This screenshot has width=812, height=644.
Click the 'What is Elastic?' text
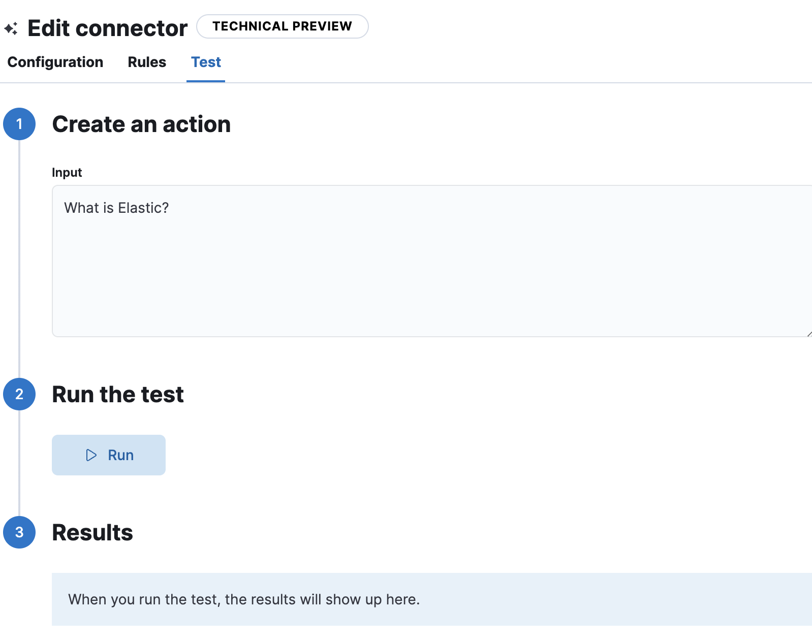click(116, 208)
